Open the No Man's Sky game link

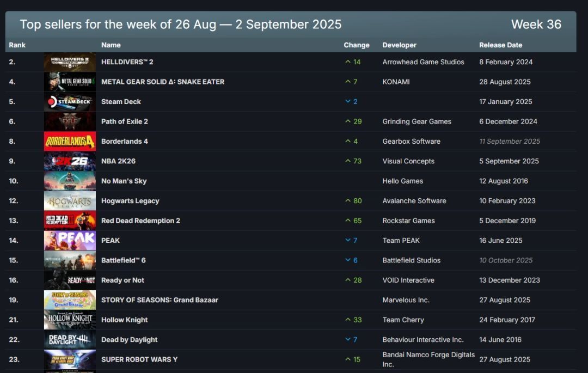(124, 181)
